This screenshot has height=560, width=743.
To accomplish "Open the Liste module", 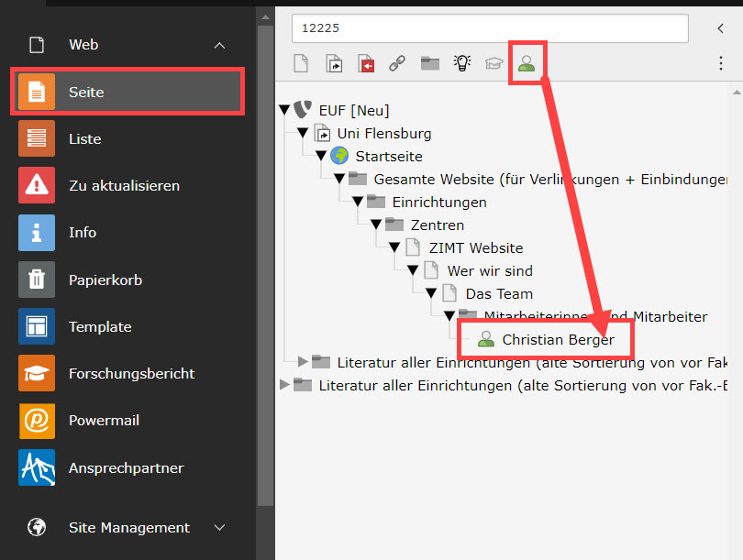I will (84, 139).
